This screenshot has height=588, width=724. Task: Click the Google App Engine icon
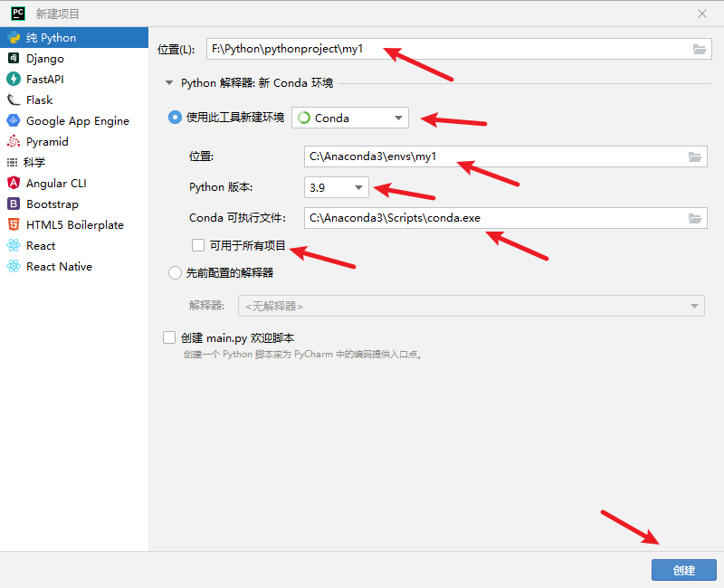tap(14, 120)
